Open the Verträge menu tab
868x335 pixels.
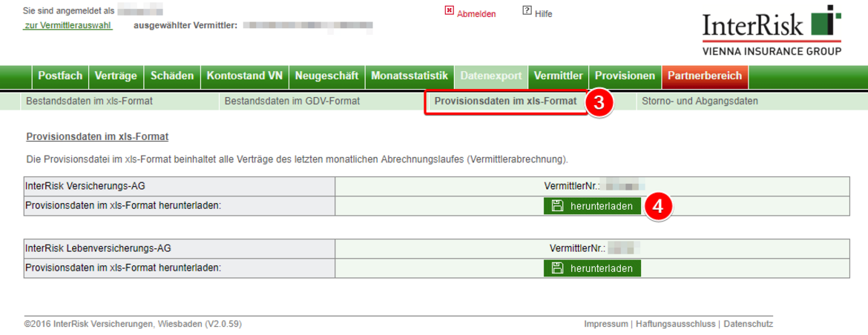(116, 76)
